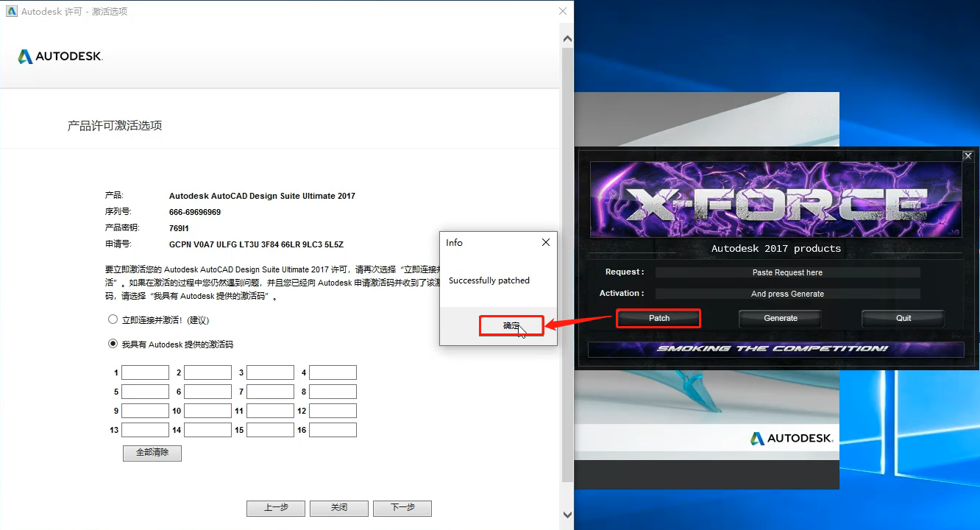
Task: Click 全部清除 to clear all fields
Action: (x=152, y=453)
